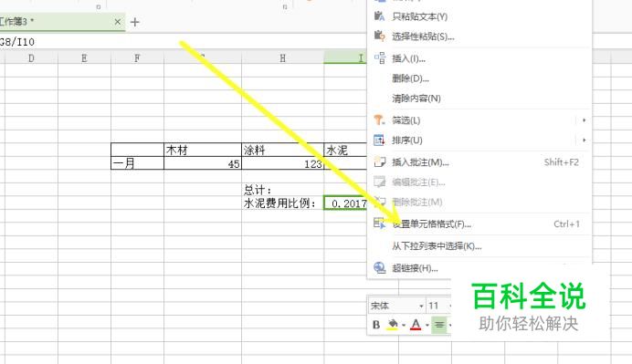632x364 pixels.
Task: Select the 总计: cell
Action: point(282,189)
